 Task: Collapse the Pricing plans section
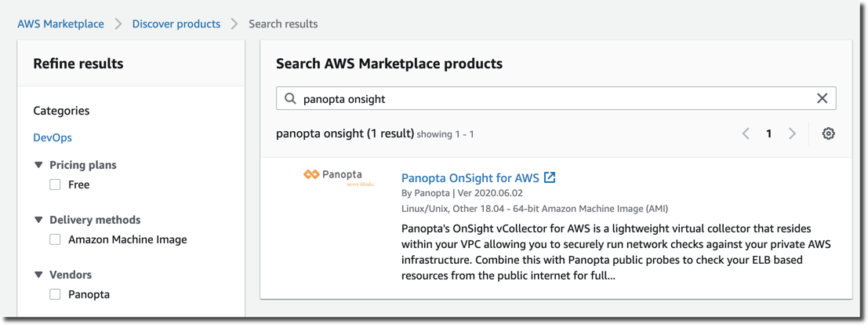(38, 165)
